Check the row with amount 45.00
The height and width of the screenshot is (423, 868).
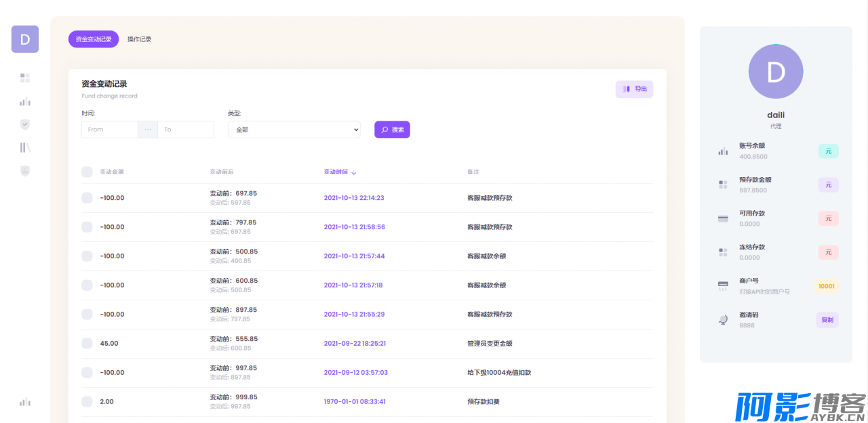(x=87, y=344)
